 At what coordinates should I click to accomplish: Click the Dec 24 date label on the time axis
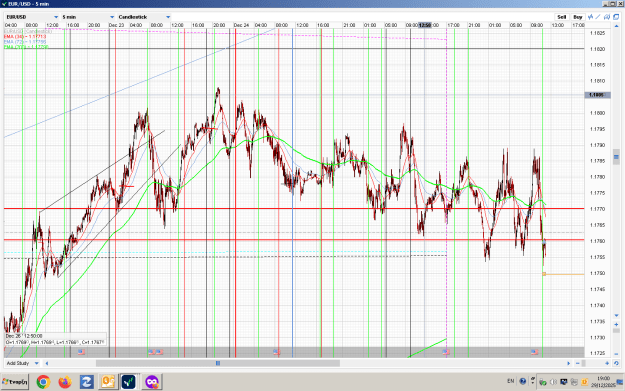pos(241,25)
